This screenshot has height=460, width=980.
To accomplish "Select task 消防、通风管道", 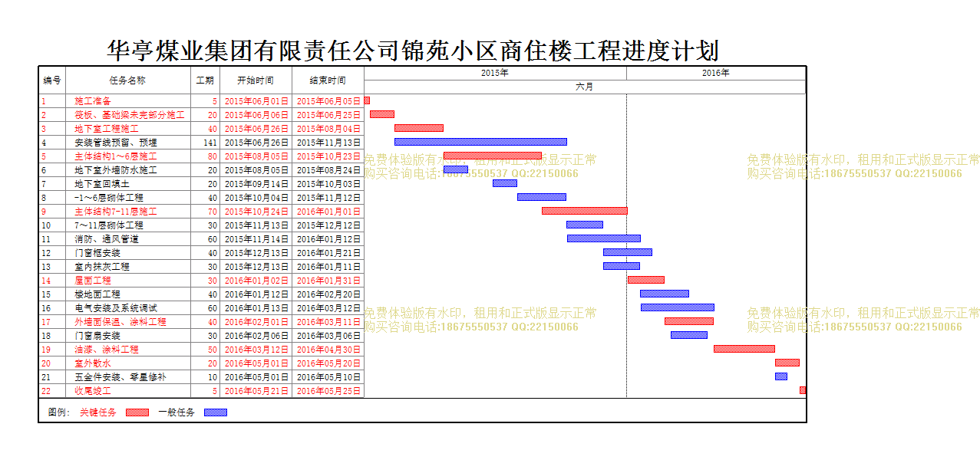I will click(x=107, y=238).
